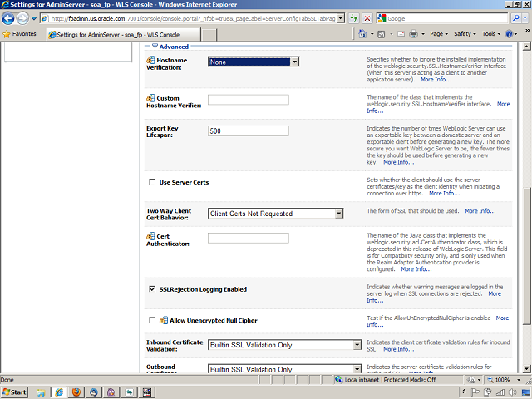Go back with the browser Back arrow

[x=7, y=18]
